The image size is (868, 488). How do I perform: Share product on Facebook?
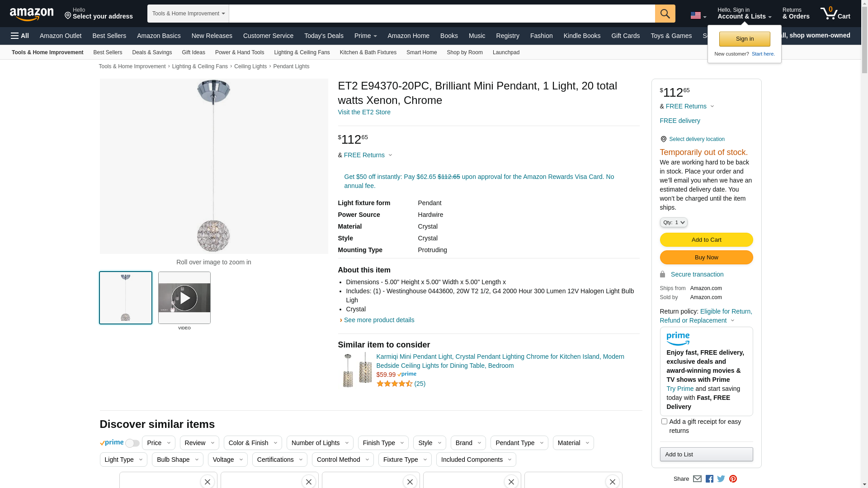tap(709, 479)
